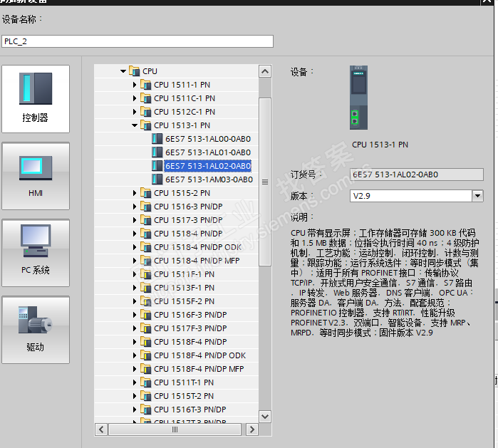The height and width of the screenshot is (448, 498).
Task: Click the 设备名称 input field PLC_2
Action: pos(138,41)
